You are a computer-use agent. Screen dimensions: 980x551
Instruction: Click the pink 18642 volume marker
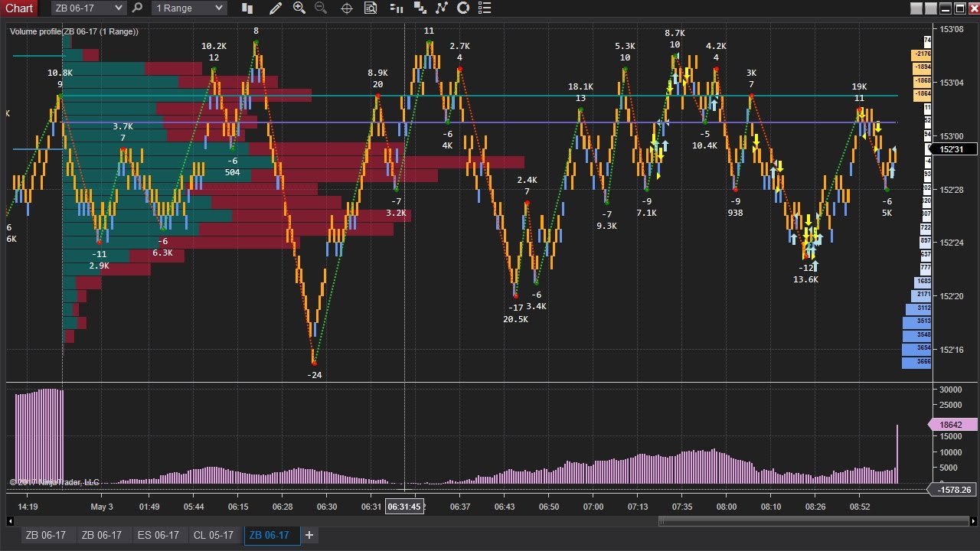[952, 425]
